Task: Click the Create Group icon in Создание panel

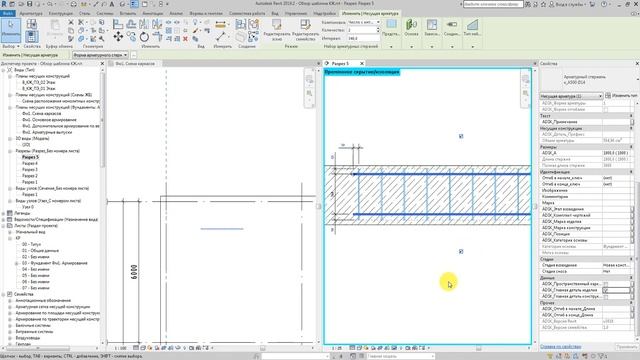Action: pyautogui.click(x=253, y=24)
